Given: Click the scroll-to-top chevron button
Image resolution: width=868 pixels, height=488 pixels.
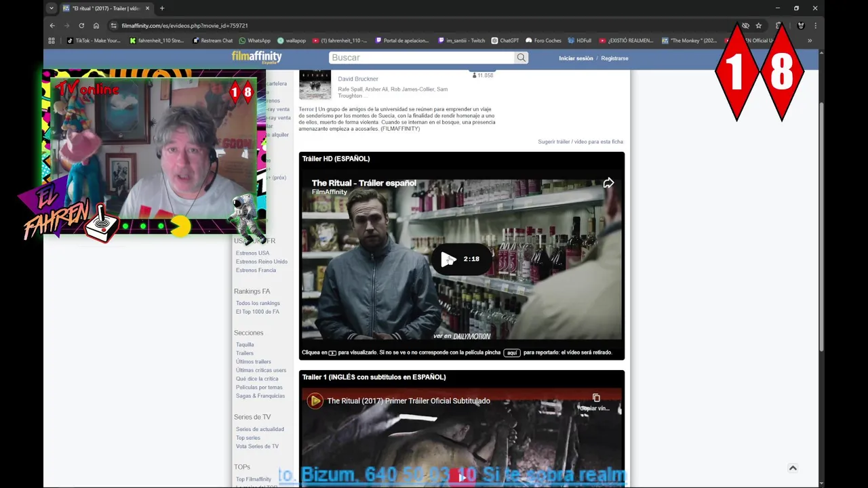Looking at the screenshot, I should pos(792,468).
